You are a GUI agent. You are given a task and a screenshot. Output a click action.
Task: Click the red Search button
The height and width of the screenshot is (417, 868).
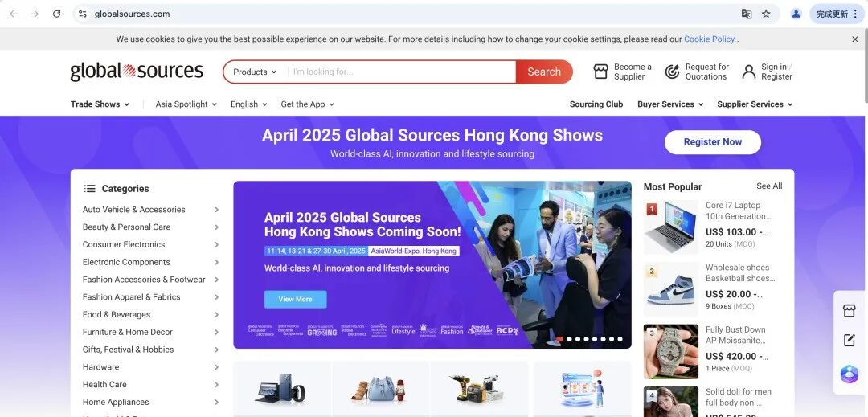click(x=544, y=72)
